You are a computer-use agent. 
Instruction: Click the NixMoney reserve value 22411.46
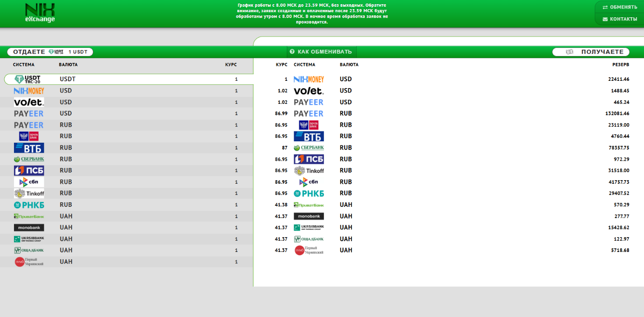click(618, 79)
